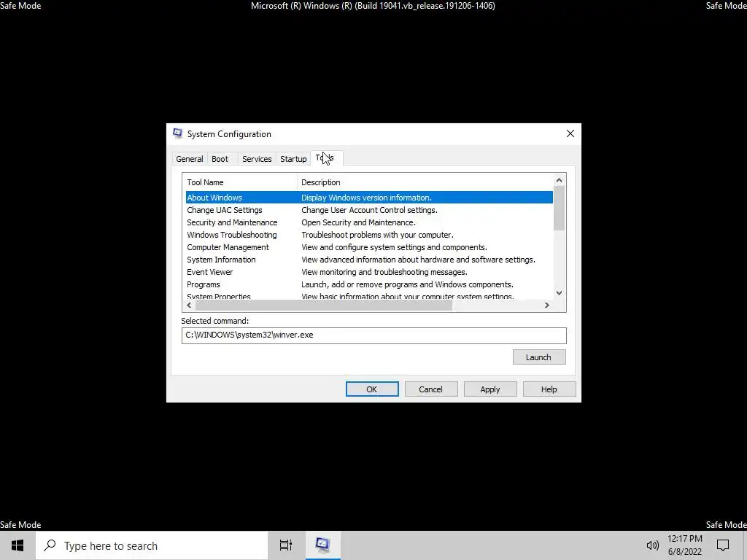Viewport: 747px width, 560px height.
Task: Open the Action Center notifications icon
Action: point(723,545)
